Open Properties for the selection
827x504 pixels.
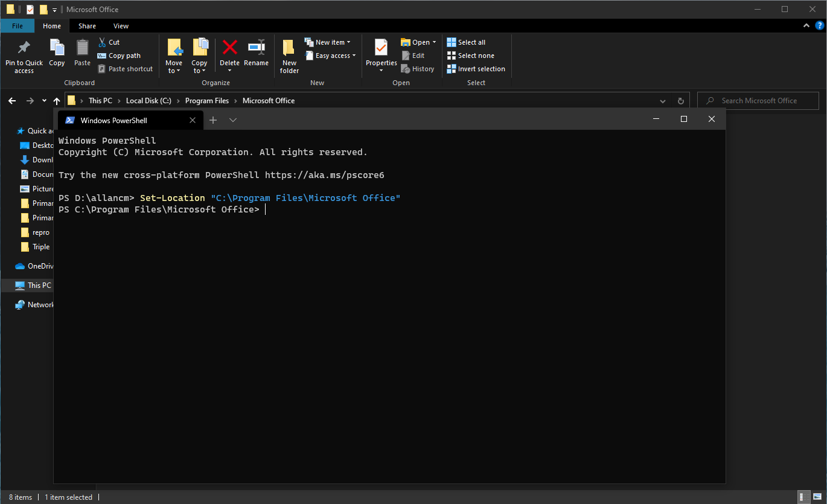(x=380, y=55)
